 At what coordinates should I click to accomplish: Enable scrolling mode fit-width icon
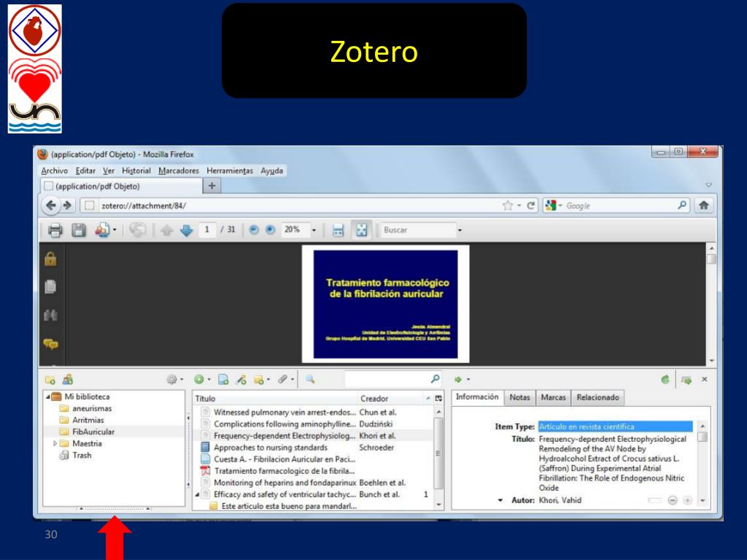[x=338, y=230]
